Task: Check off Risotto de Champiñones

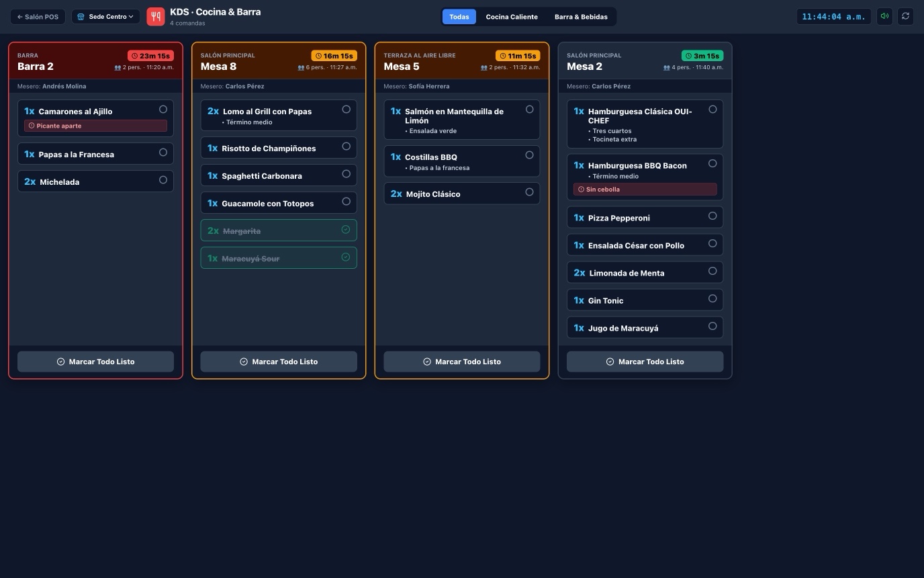Action: [346, 146]
